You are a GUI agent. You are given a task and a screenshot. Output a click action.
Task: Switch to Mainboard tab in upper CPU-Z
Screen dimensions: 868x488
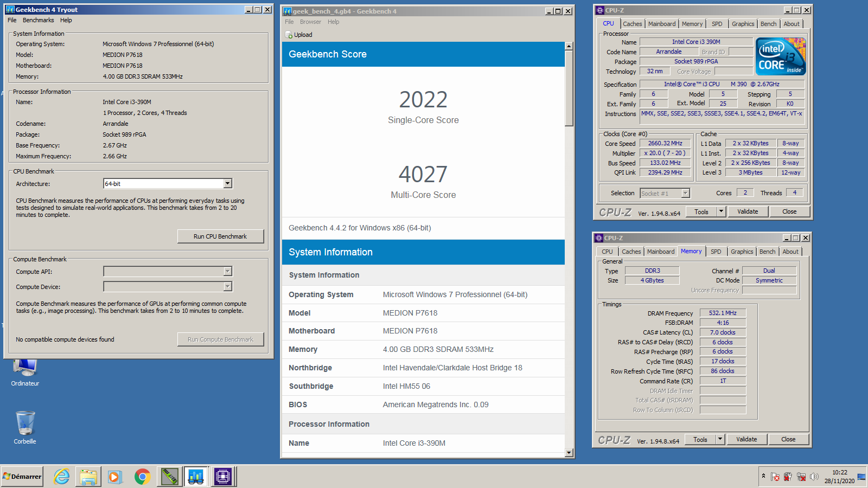coord(662,24)
